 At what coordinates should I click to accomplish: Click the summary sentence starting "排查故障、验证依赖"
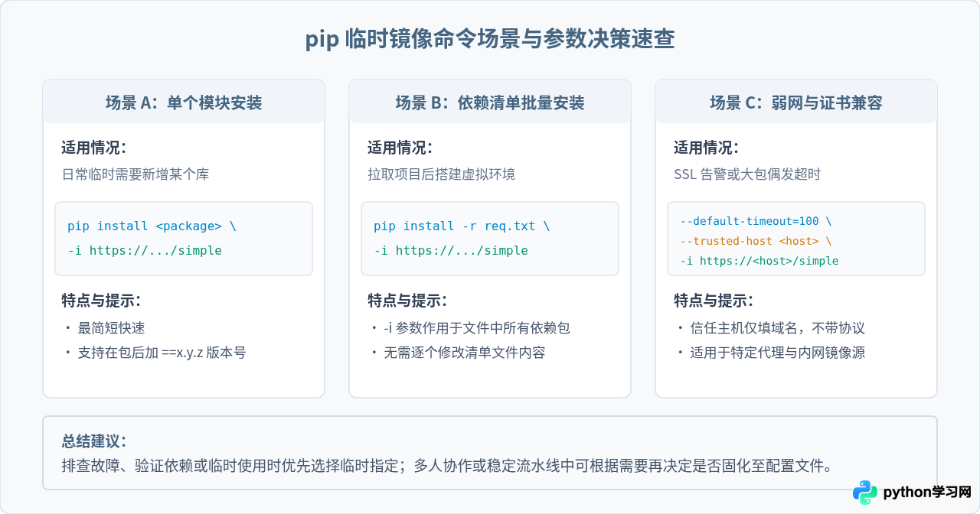tap(446, 466)
